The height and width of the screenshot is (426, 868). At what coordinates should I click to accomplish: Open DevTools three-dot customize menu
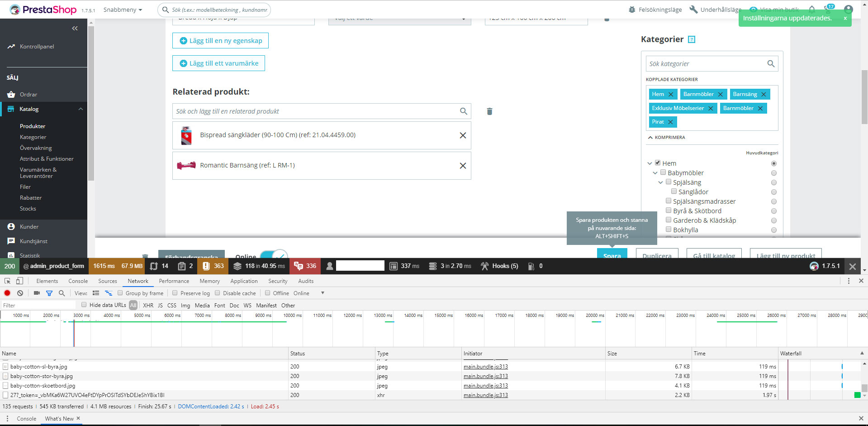click(x=849, y=281)
